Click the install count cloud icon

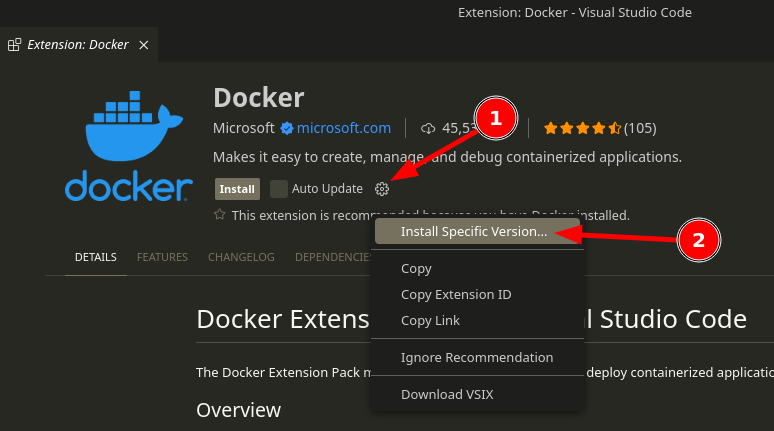click(428, 129)
